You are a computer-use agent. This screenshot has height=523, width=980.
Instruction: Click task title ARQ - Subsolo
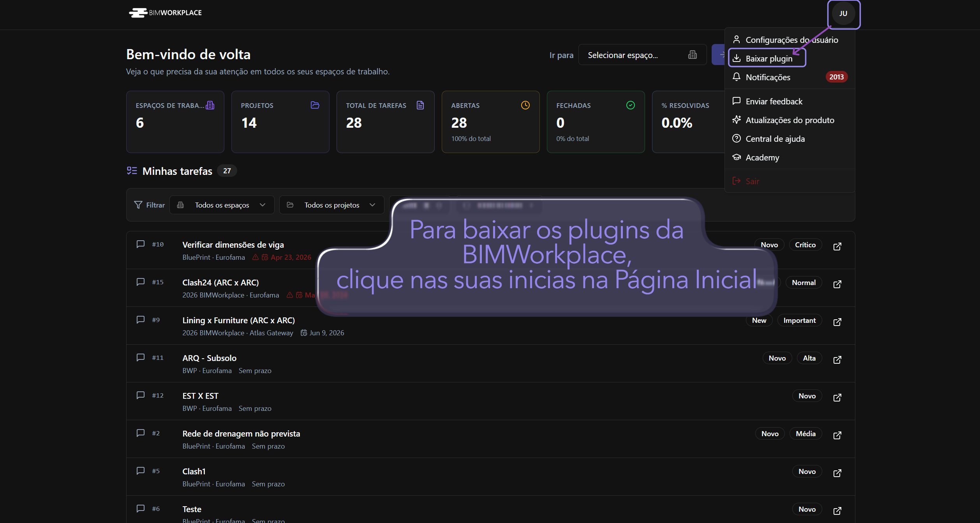click(x=209, y=358)
